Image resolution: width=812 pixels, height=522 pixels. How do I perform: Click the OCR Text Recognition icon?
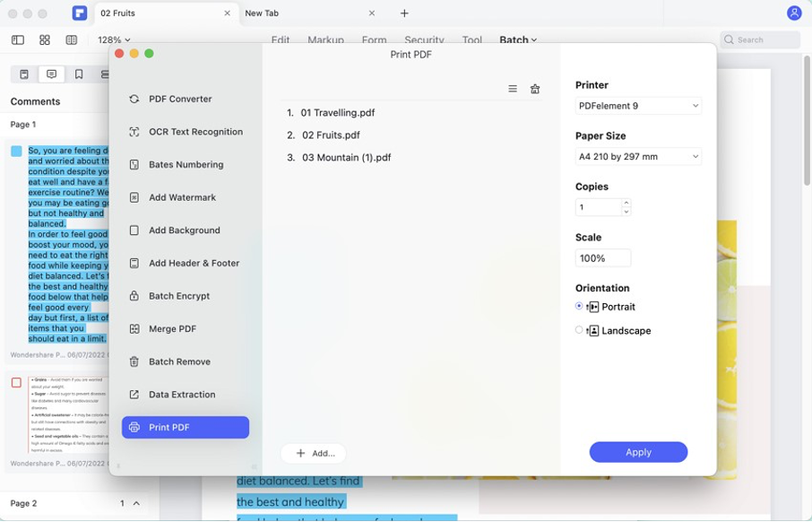tap(134, 132)
